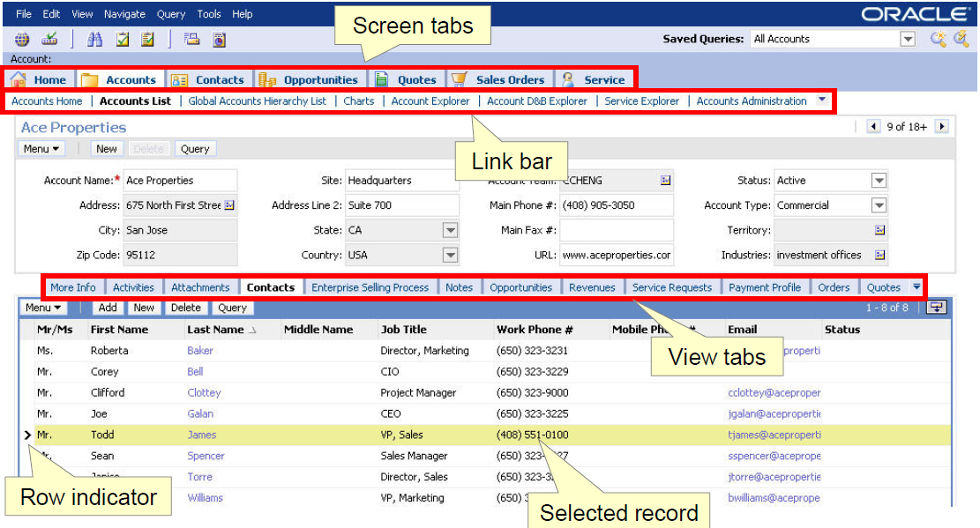Open the State dropdown
The image size is (980, 528).
coord(450,230)
